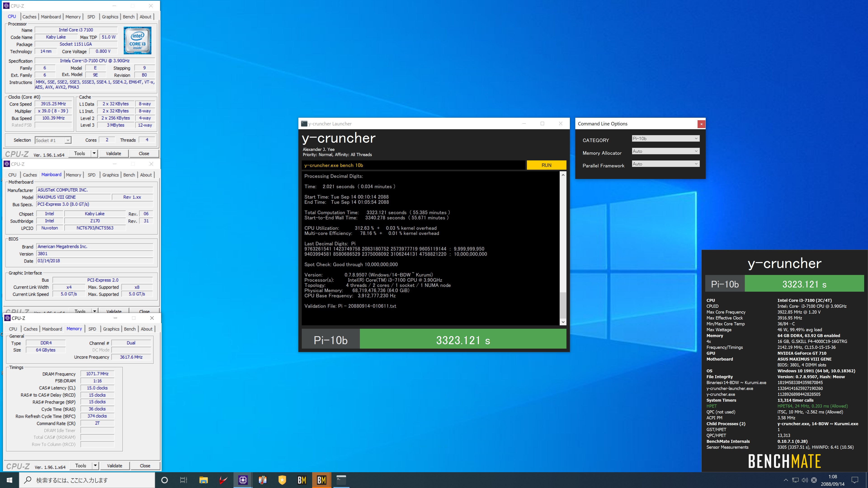Switch to Caches tab in top CPU-Z window
The height and width of the screenshot is (488, 868).
[29, 16]
